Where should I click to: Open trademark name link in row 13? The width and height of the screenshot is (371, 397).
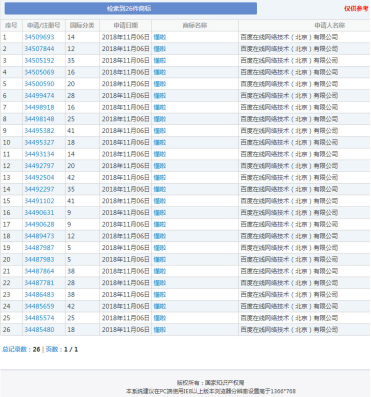(160, 177)
